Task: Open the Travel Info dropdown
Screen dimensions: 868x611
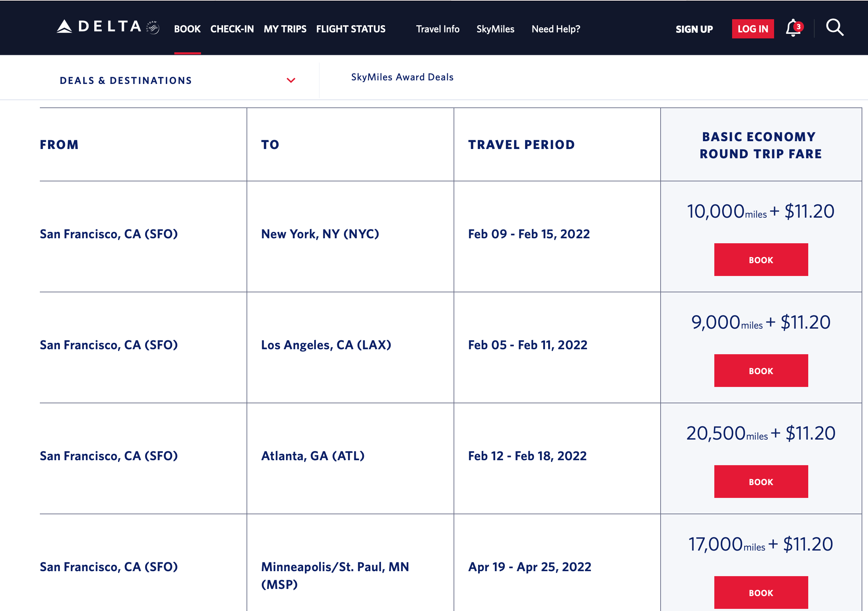Action: tap(438, 29)
